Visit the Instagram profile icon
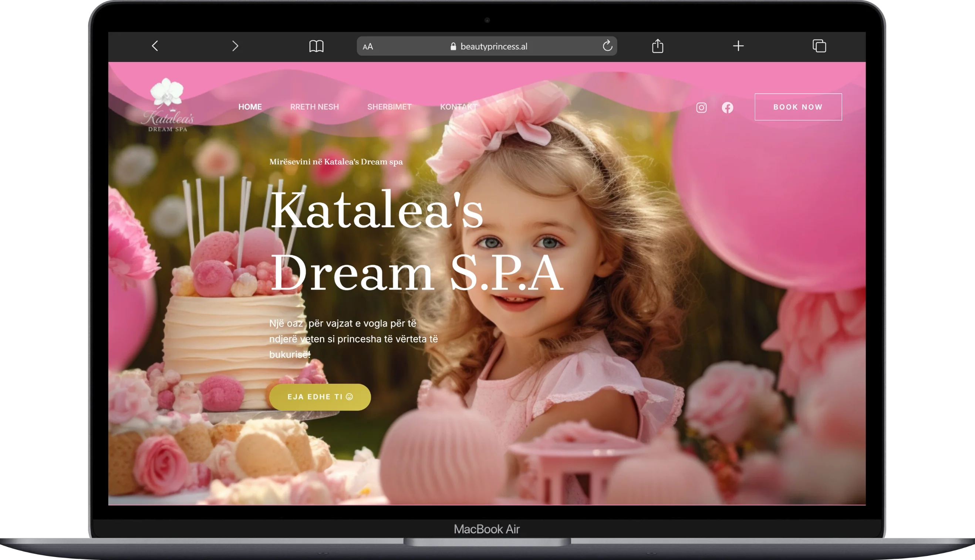The width and height of the screenshot is (975, 560). pyautogui.click(x=701, y=108)
